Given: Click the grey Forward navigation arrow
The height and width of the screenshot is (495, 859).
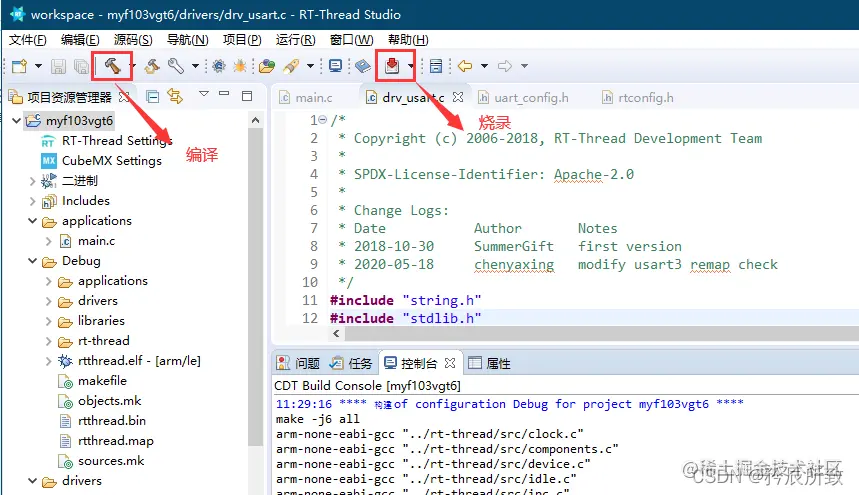Looking at the screenshot, I should point(505,66).
